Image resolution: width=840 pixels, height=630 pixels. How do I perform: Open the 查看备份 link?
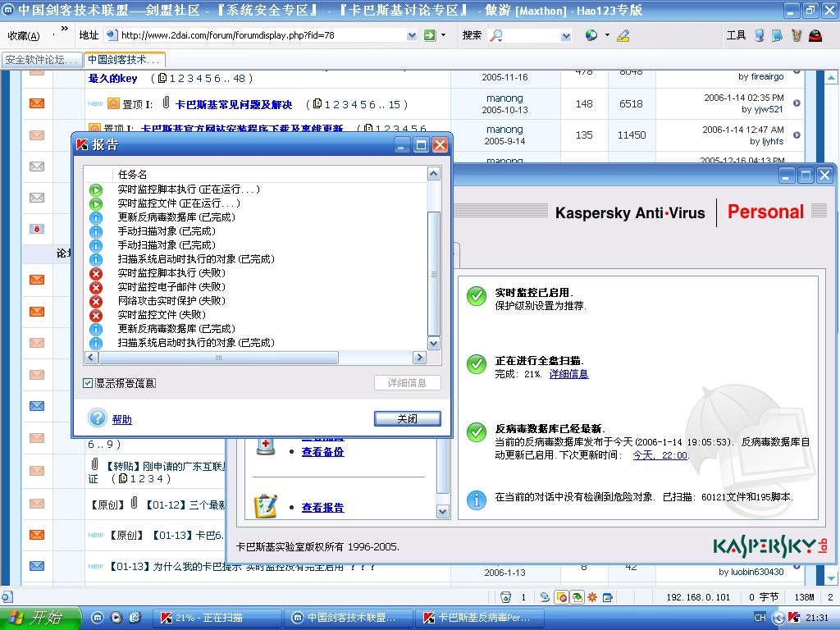(x=322, y=452)
